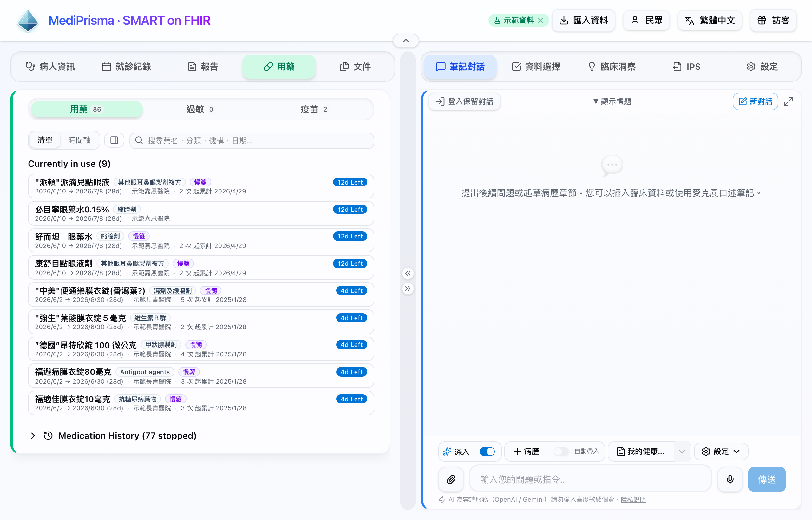This screenshot has height=520, width=812.
Task: Select the "德國"昂特欣錠 100 微公克 row
Action: tap(201, 349)
